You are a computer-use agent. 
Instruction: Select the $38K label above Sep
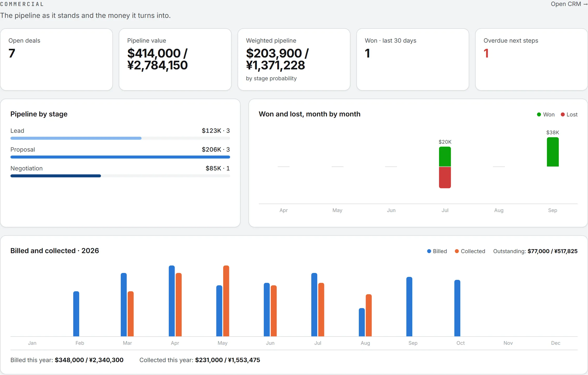point(553,133)
